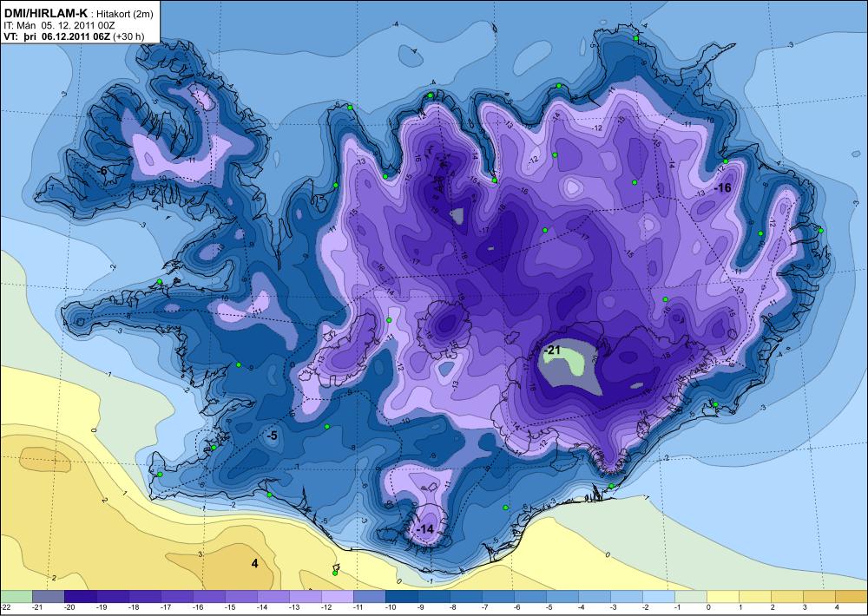Choose the pale yellow swatch between 0 and 1

click(x=722, y=596)
